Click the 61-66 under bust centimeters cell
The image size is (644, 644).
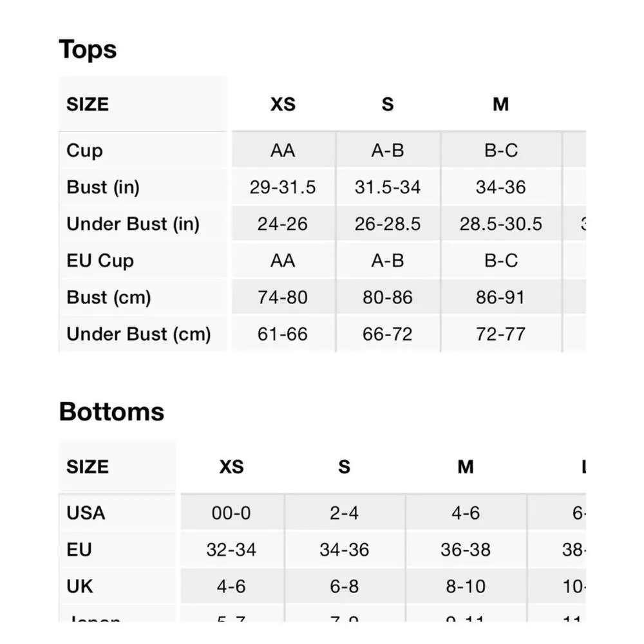[x=283, y=334]
